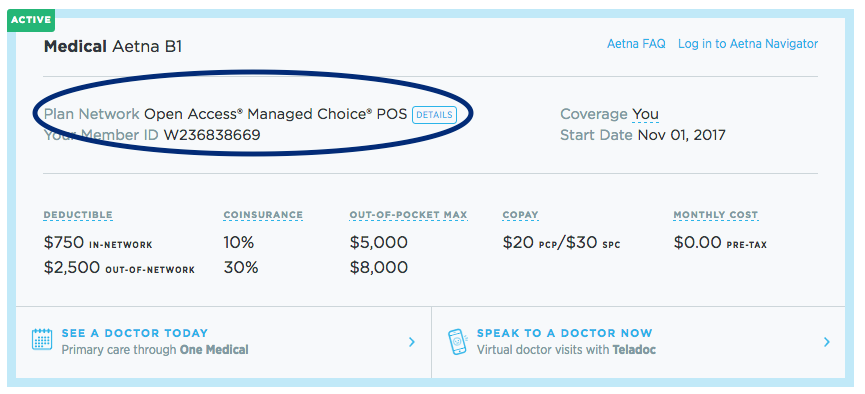Follow the Log in to Aetna Navigator link
865x394 pixels.
748,44
